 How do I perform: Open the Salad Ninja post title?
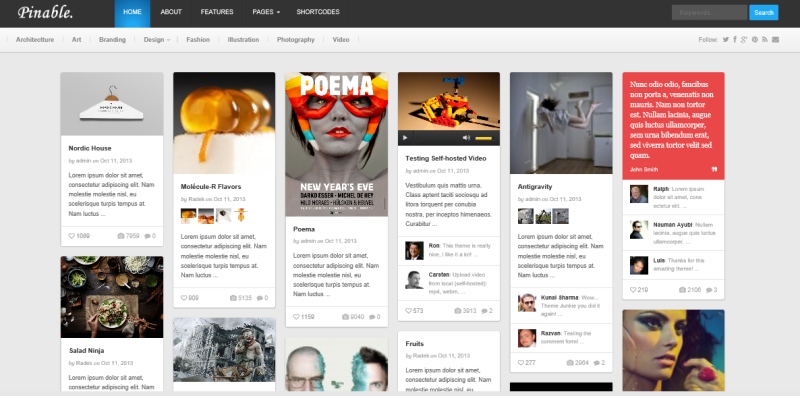[87, 351]
